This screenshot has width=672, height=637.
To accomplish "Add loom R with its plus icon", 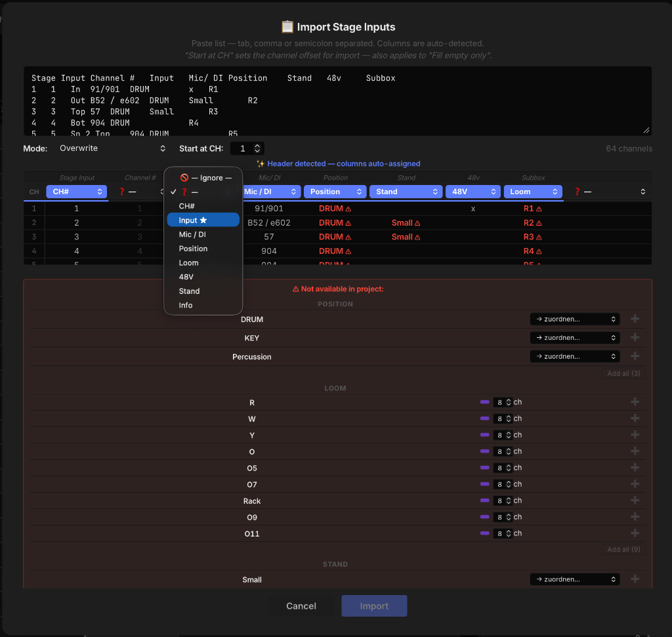I will [635, 402].
